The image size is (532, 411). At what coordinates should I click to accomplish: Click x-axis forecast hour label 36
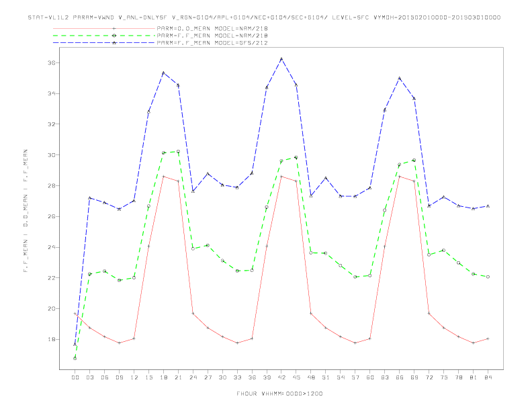252,377
